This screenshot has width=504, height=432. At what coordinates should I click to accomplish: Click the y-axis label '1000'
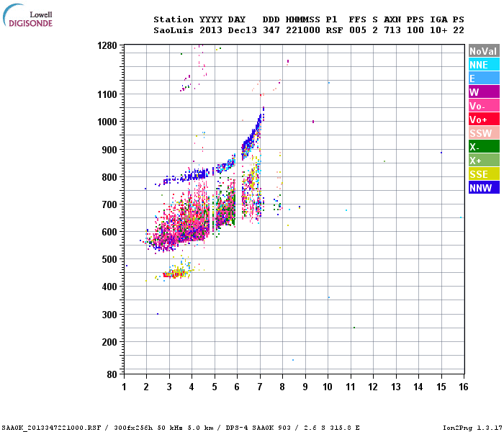click(107, 122)
